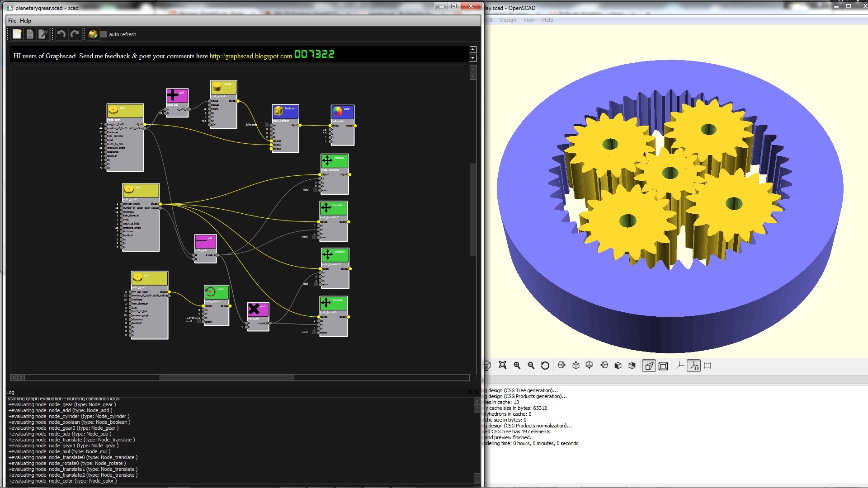Viewport: 868px width, 488px height.
Task: Toggle show scale markers button
Action: [x=693, y=366]
